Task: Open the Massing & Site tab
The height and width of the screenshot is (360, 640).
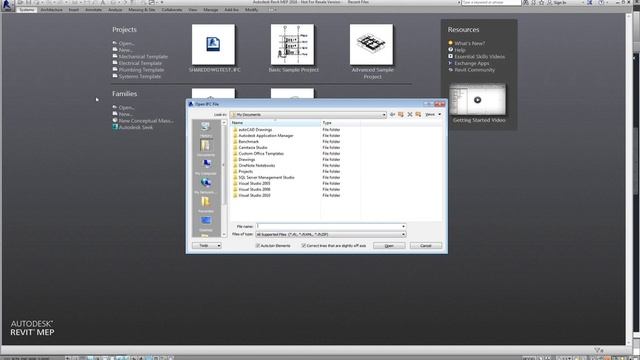Action: 142,10
